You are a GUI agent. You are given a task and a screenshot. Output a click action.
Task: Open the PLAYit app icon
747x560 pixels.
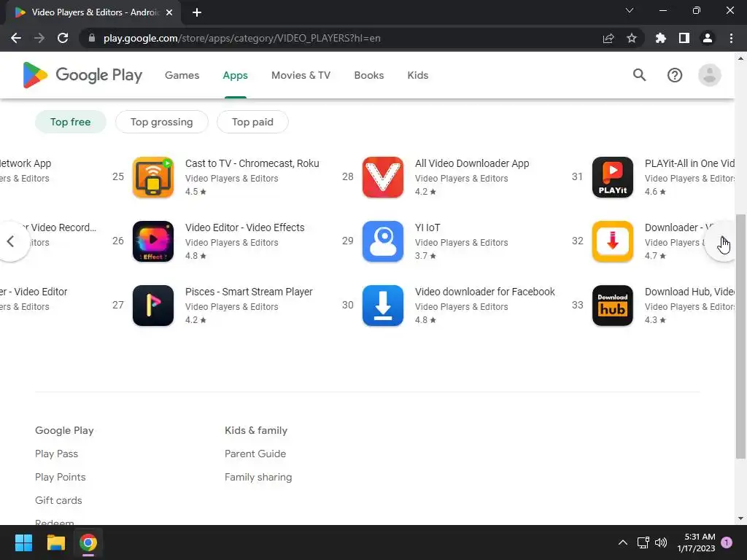[x=613, y=177]
